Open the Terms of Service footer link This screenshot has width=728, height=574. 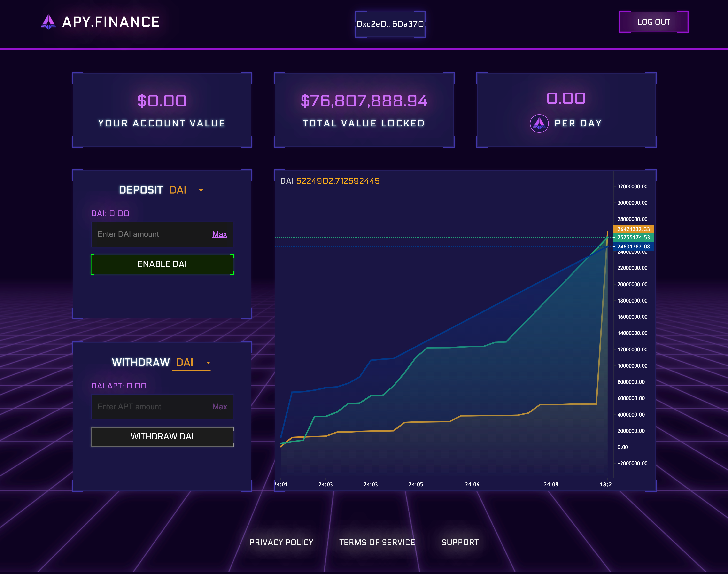click(x=377, y=542)
